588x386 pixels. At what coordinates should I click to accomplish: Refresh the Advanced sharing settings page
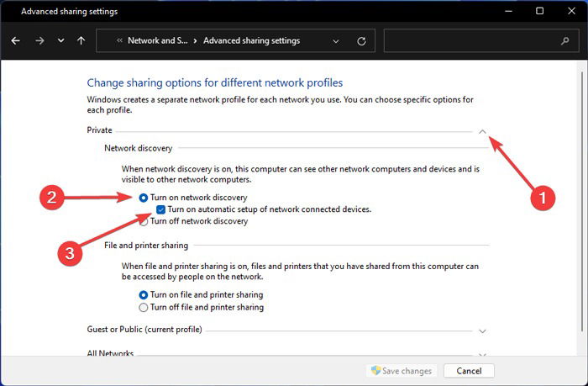[x=361, y=41]
